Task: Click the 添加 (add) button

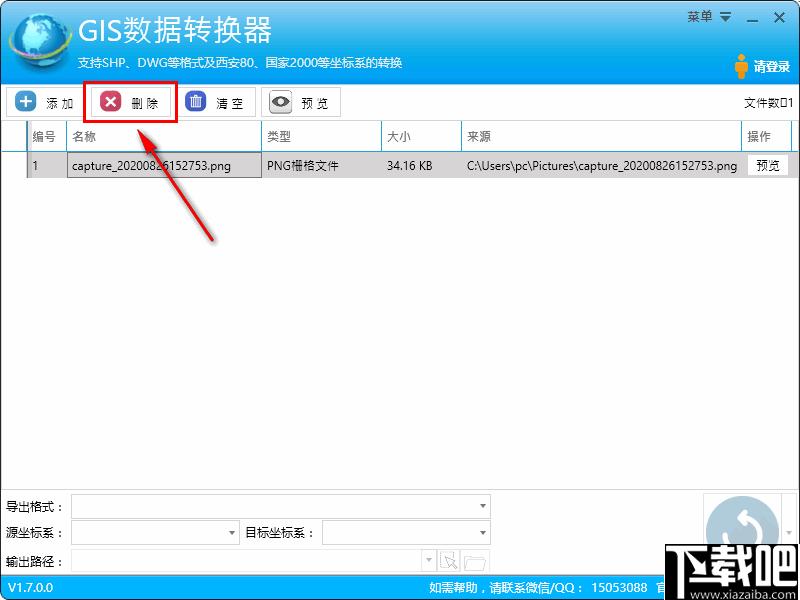Action: [x=45, y=103]
